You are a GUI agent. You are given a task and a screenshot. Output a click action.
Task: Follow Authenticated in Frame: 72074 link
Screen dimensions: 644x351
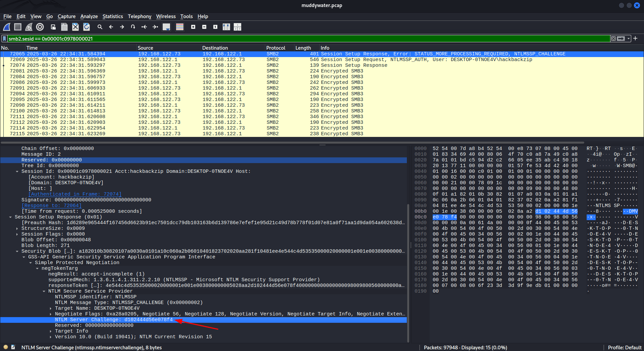click(75, 194)
